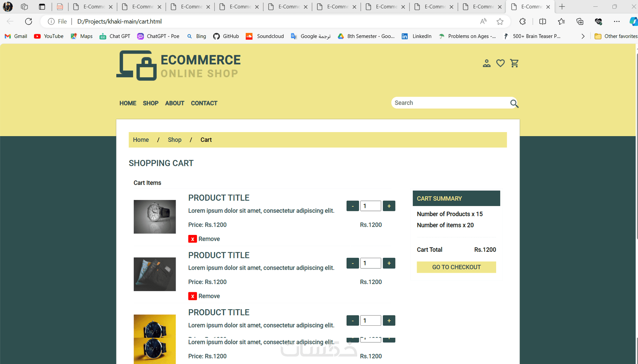Increase quantity of the yellow watch product
Image resolution: width=638 pixels, height=364 pixels.
pos(389,321)
